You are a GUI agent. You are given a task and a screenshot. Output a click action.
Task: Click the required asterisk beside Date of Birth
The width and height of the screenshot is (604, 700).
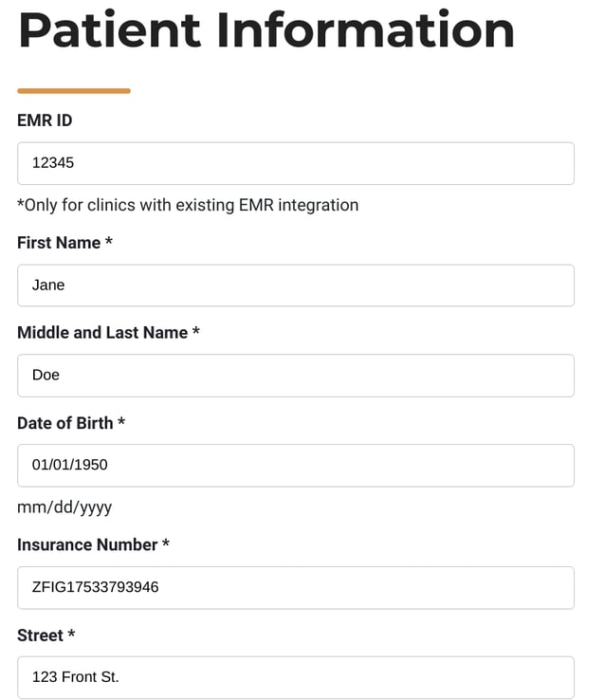pos(121,421)
